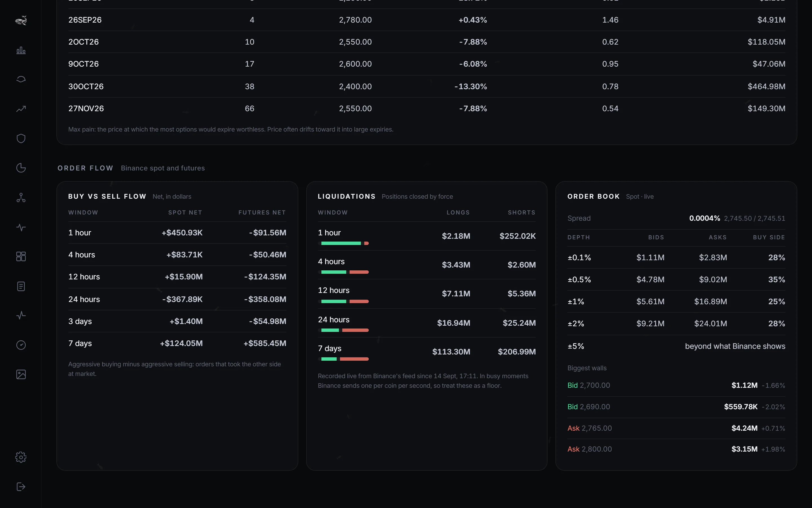This screenshot has height=508, width=812.
Task: Click the $2.18M longs liquidation value
Action: 456,236
